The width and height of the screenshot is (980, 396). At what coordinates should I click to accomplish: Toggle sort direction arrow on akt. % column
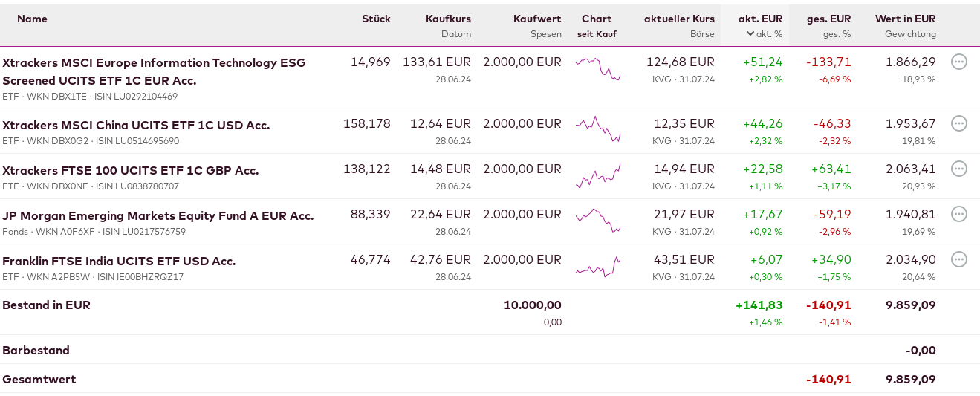tap(750, 33)
